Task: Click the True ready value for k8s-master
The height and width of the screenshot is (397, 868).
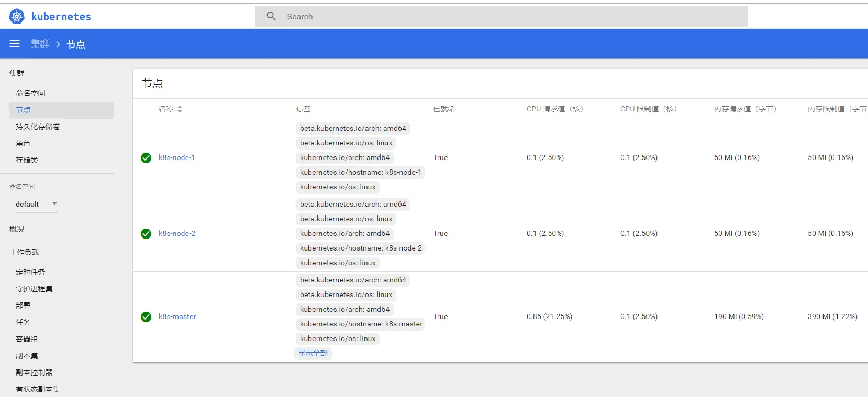Action: (440, 316)
